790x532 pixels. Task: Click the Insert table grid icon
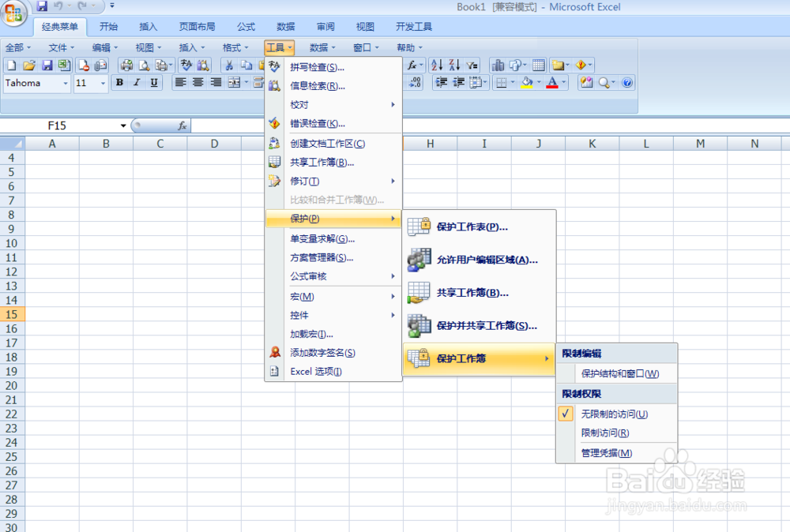click(539, 65)
